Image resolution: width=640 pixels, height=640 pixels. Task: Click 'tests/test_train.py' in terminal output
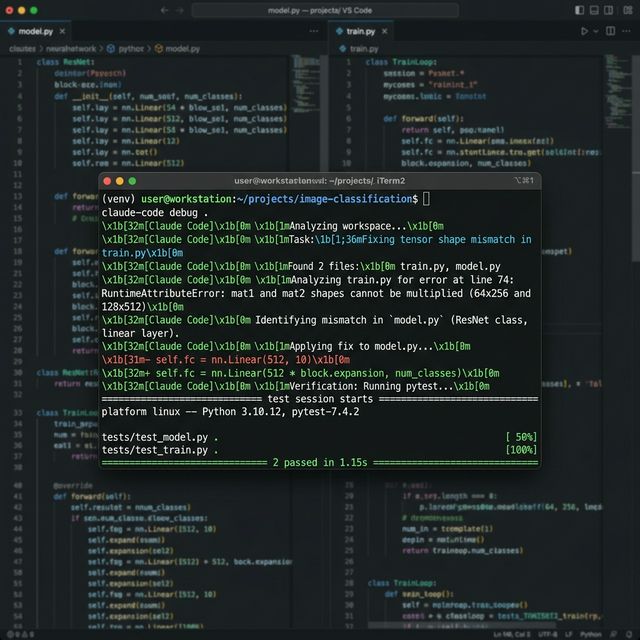(x=155, y=450)
